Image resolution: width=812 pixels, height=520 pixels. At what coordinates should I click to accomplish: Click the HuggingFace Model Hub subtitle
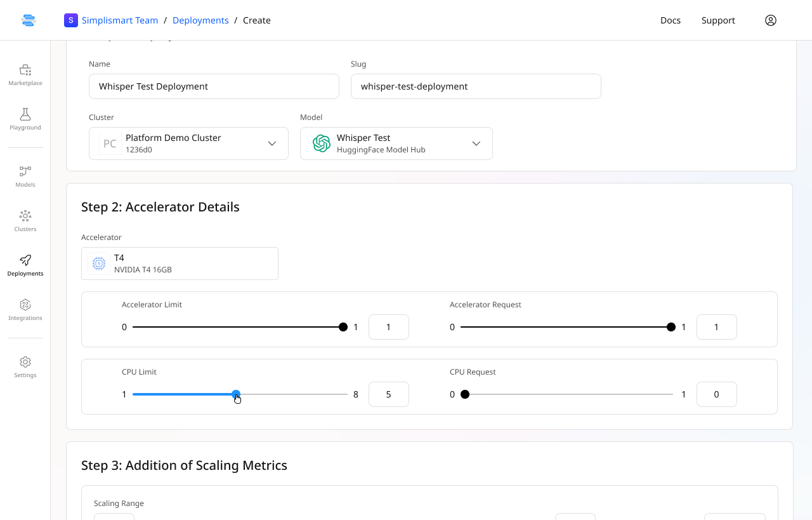381,150
